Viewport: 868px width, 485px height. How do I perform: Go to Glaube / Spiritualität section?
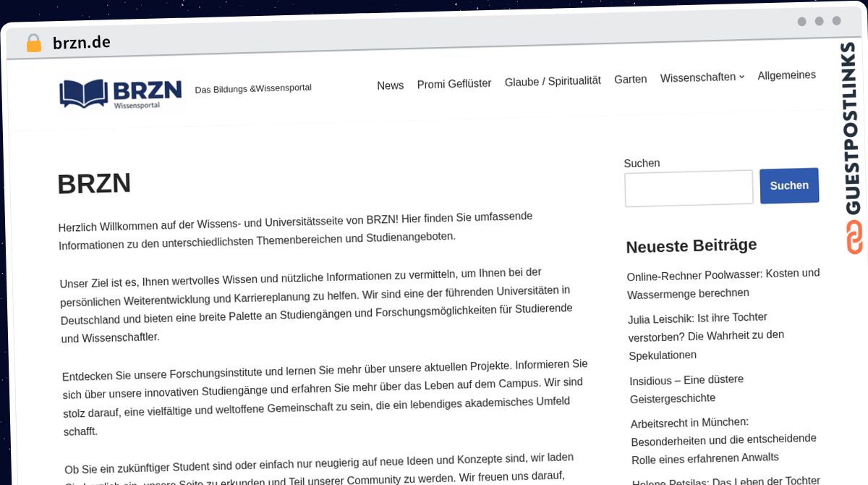pyautogui.click(x=553, y=81)
